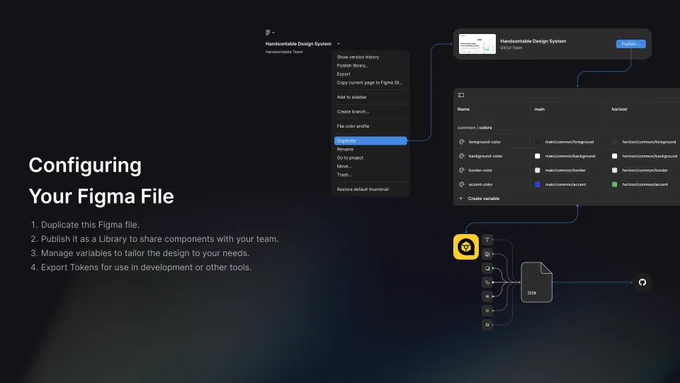The width and height of the screenshot is (680, 383).
Task: Select the foreground-color variable name
Action: click(x=484, y=142)
